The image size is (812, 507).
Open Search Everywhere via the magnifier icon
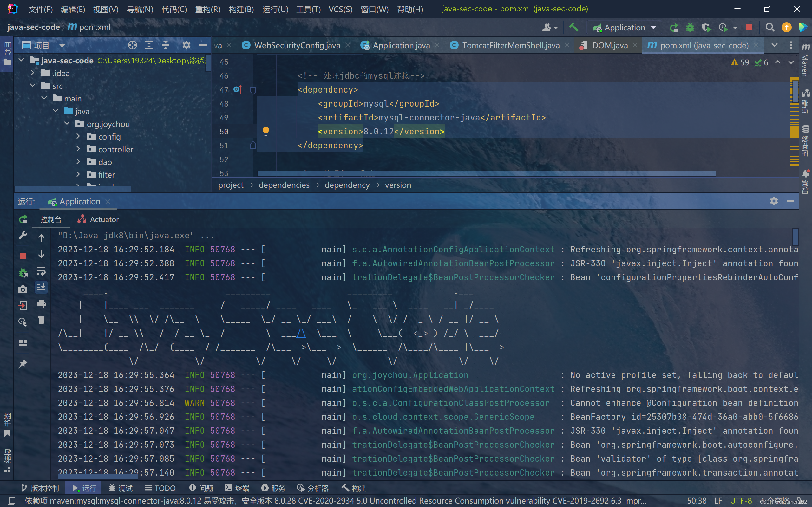tap(770, 28)
